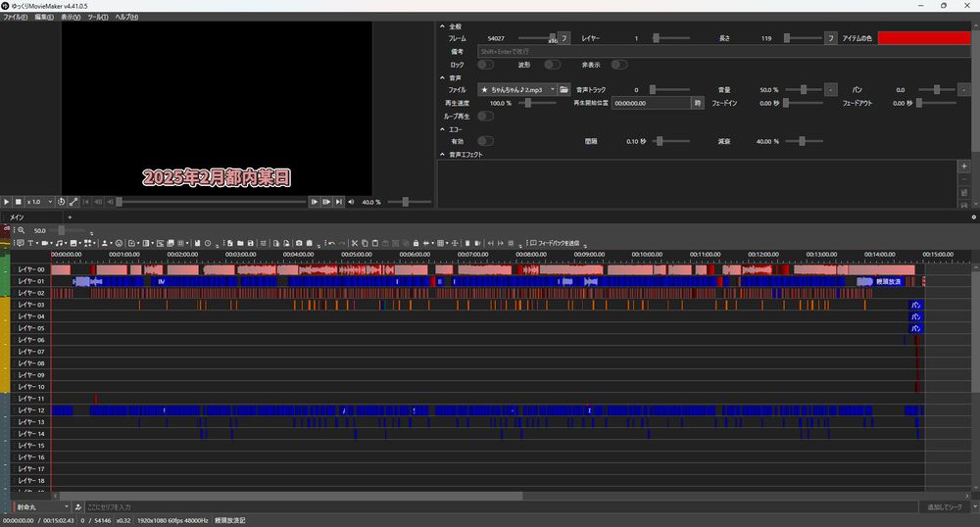The width and height of the screenshot is (980, 527).
Task: Stop preview playback
Action: pyautogui.click(x=18, y=202)
